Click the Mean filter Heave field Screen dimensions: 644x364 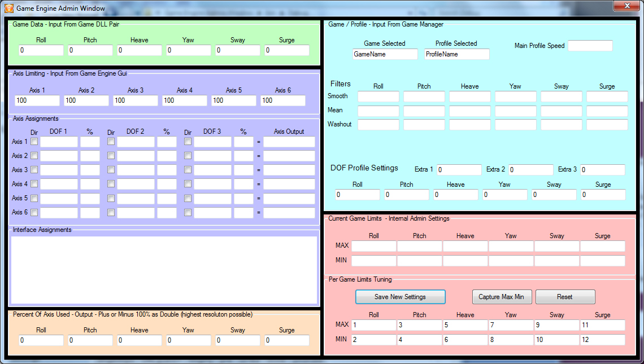(x=470, y=111)
